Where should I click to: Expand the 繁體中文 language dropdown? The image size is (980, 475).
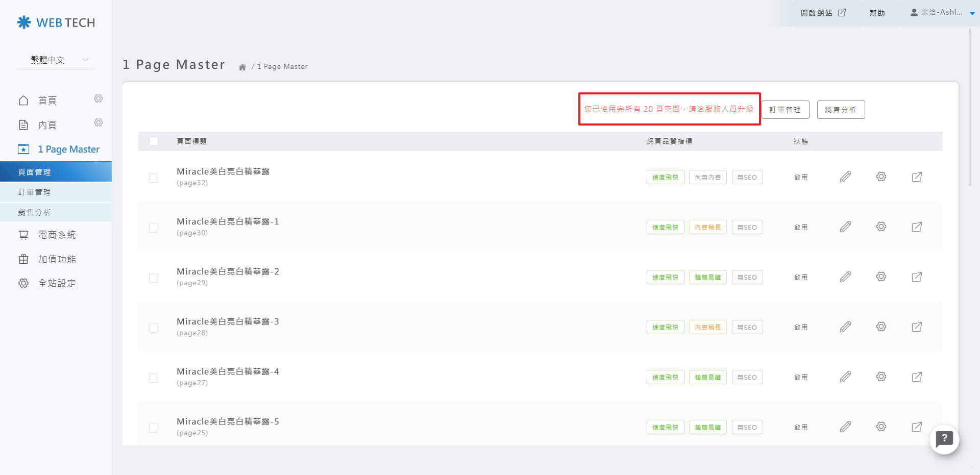click(x=56, y=60)
